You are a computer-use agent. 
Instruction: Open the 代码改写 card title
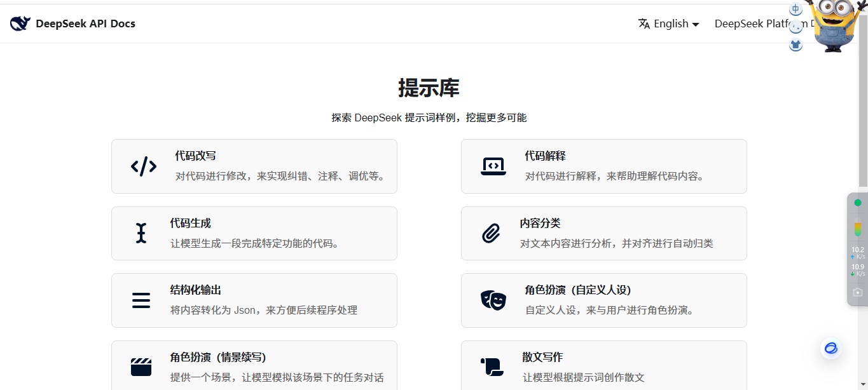196,156
